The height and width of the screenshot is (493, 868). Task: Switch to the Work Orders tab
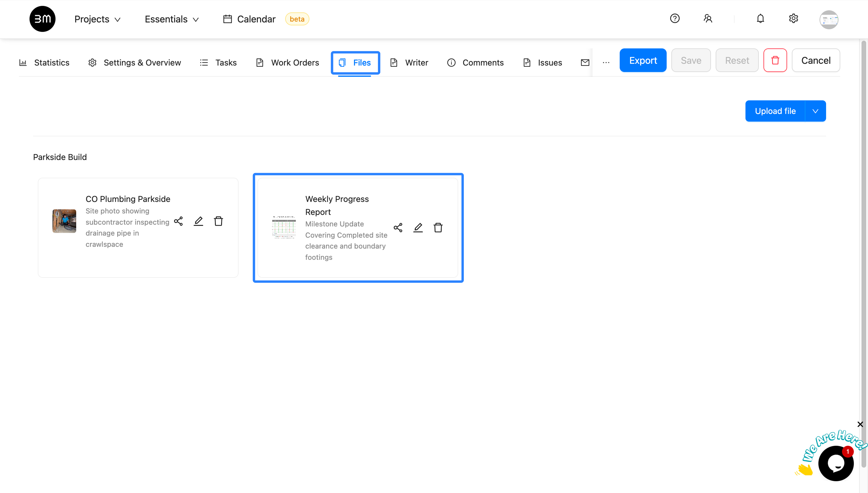click(x=288, y=63)
